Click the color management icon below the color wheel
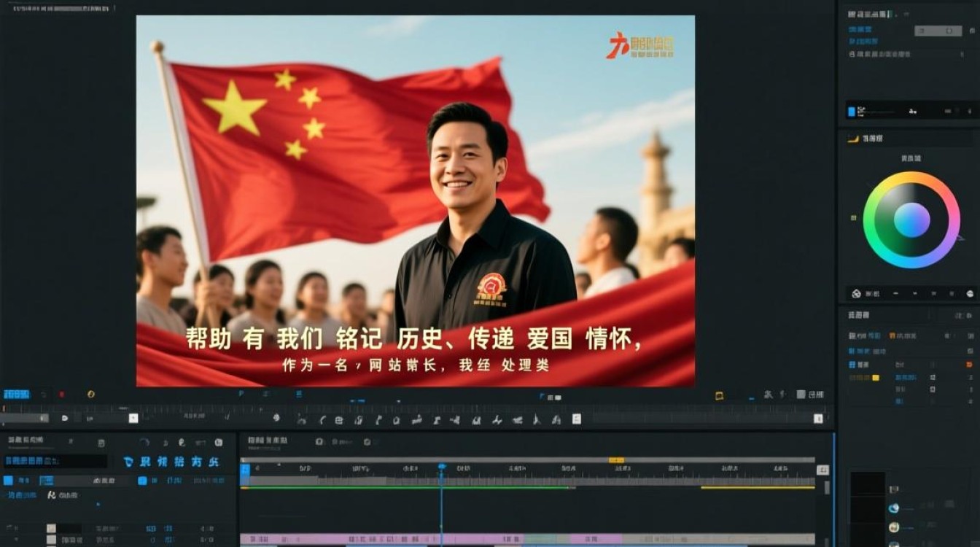980x547 pixels. tap(855, 292)
